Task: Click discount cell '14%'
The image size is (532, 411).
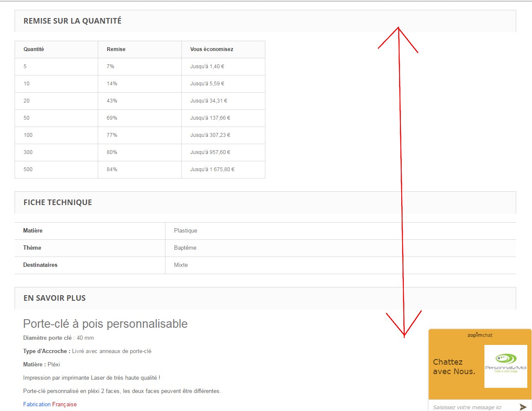Action: pyautogui.click(x=140, y=84)
